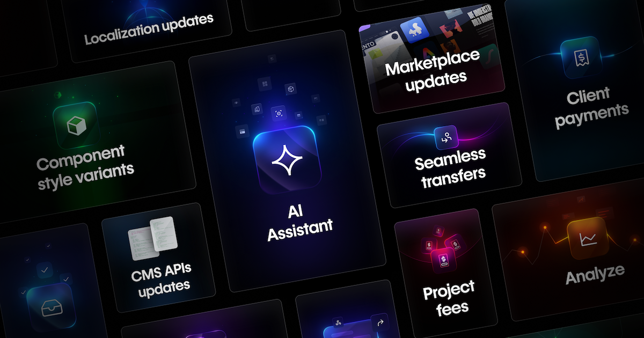The image size is (644, 338).
Task: Click the color swatches icon near the AI Assistant
Action: [257, 109]
